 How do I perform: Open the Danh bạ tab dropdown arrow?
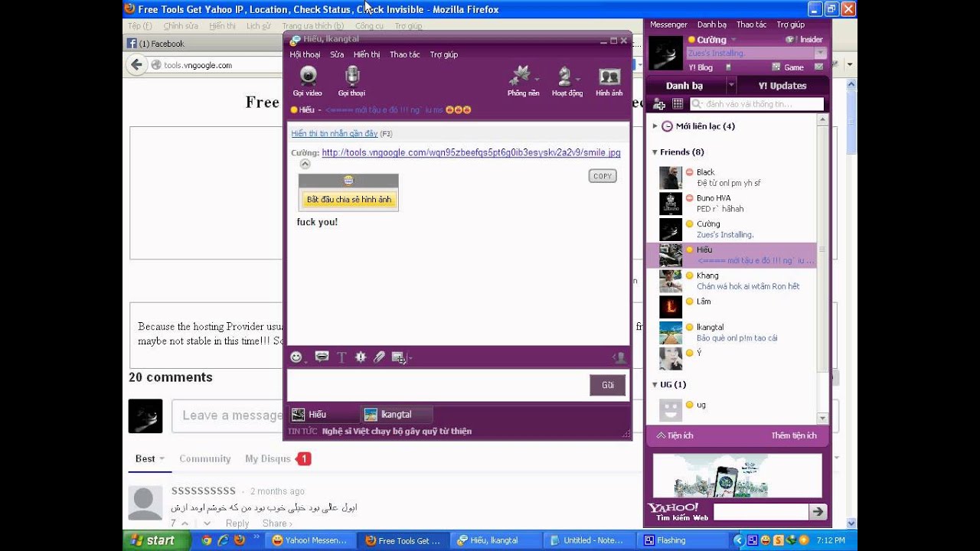point(731,86)
